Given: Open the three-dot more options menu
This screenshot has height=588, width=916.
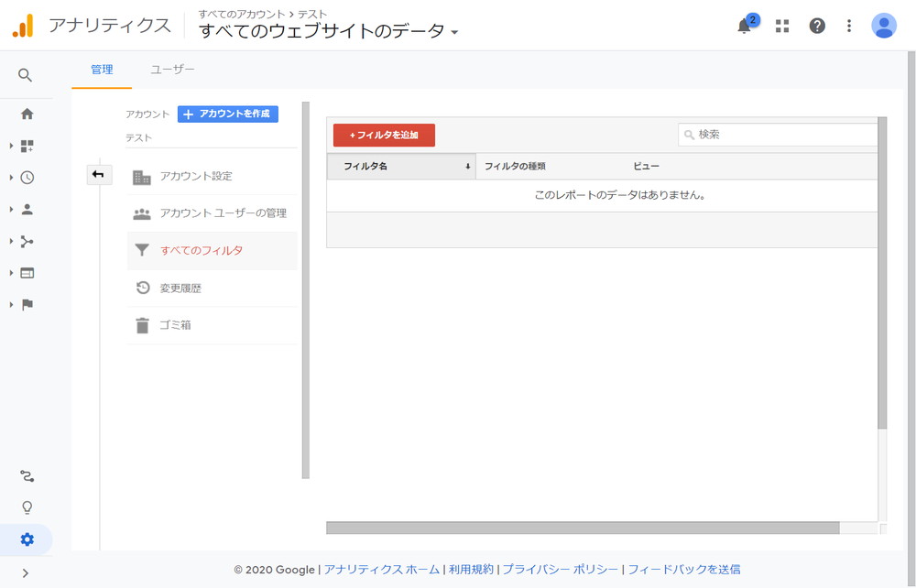Looking at the screenshot, I should [849, 26].
